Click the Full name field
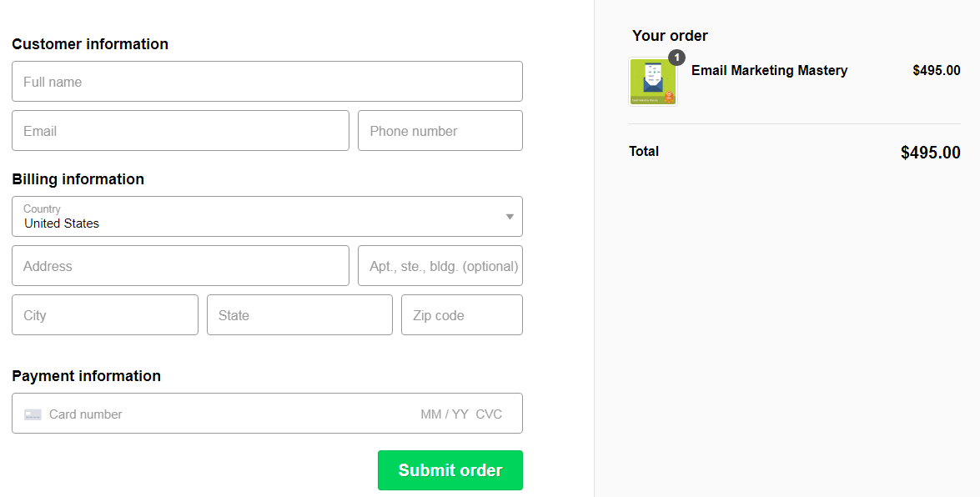This screenshot has height=497, width=980. 267,82
